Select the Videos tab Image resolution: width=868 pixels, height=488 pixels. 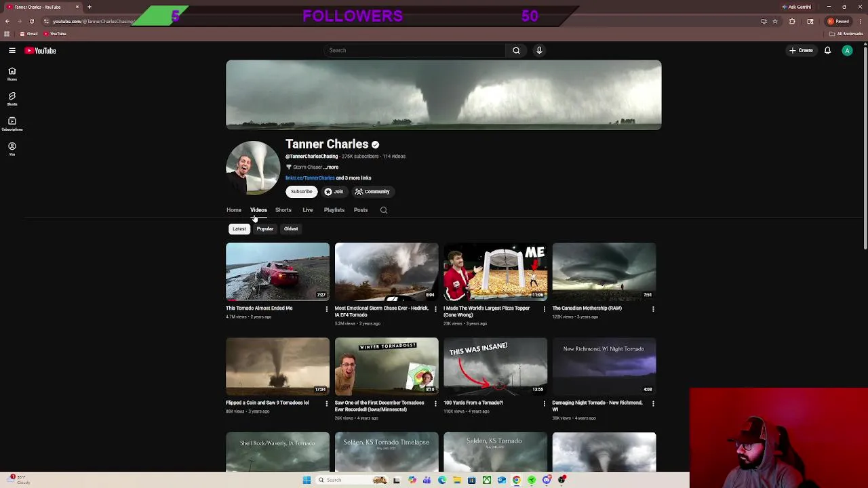258,210
